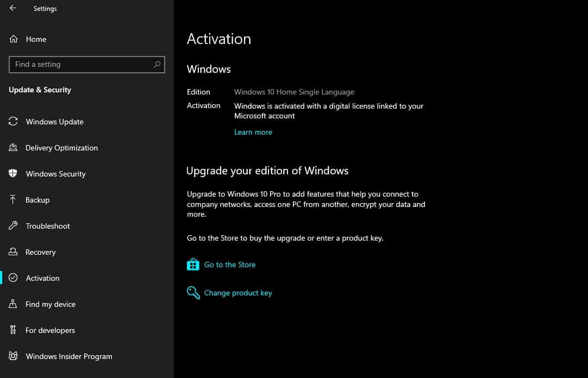Navigate to Home in the sidebar
Viewport: 588px width, 378px height.
pos(36,39)
